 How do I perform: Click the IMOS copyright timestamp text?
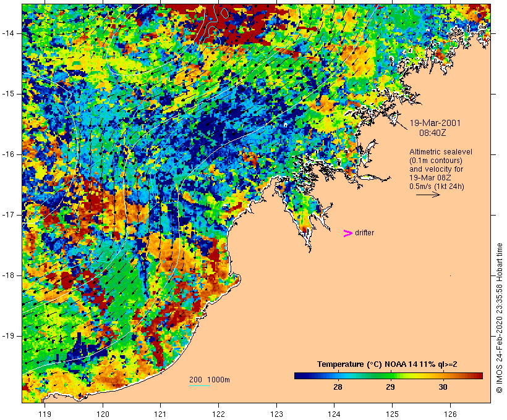499,318
